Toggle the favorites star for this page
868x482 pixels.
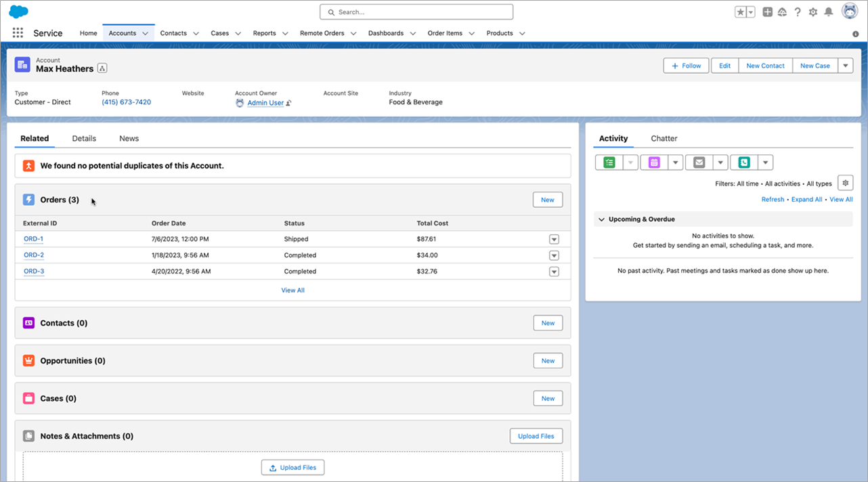pos(741,12)
